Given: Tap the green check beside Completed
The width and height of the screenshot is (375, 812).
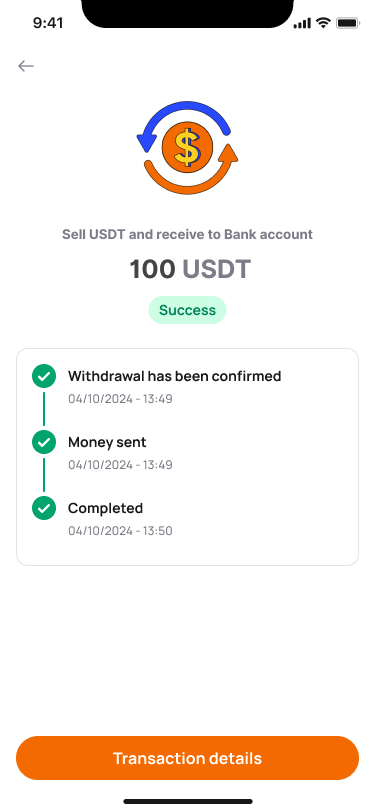Looking at the screenshot, I should (x=44, y=508).
